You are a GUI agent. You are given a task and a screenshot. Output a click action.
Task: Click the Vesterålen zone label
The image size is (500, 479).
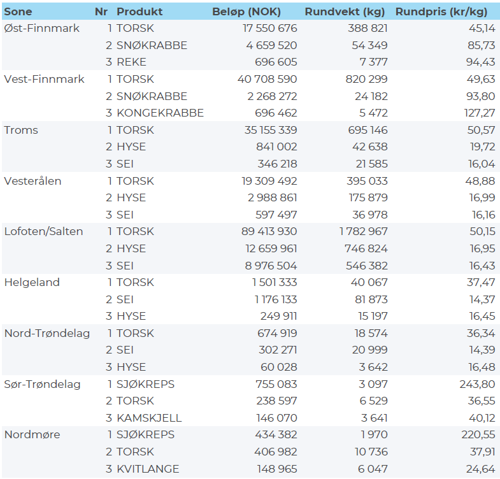click(33, 181)
